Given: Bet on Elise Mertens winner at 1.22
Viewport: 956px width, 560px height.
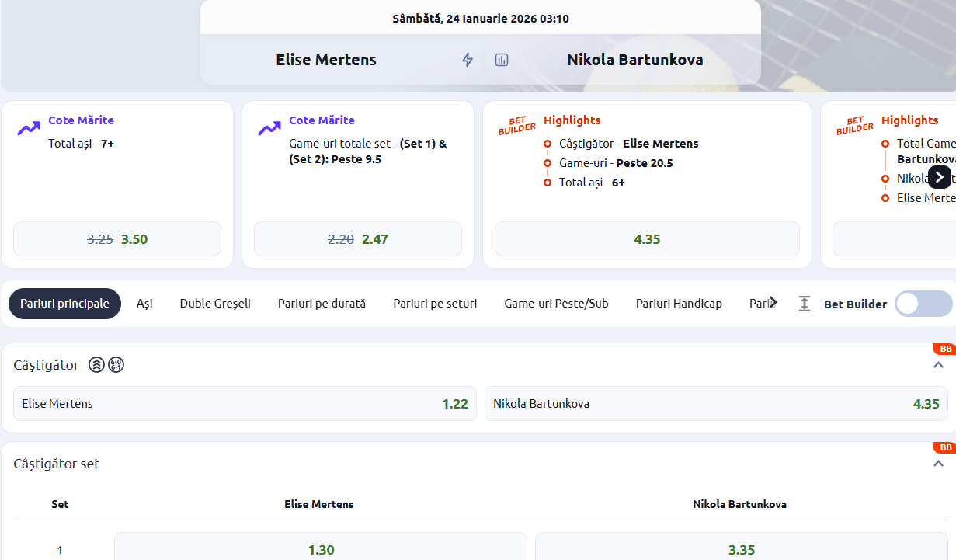Looking at the screenshot, I should click(245, 404).
